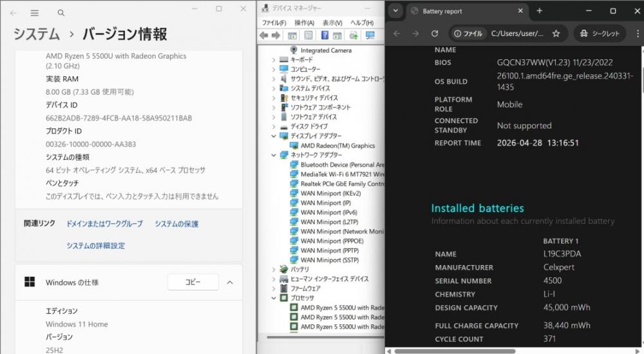644x354 pixels.
Task: Click the product ID 00326-10000-00000-AA383
Action: [x=91, y=144]
